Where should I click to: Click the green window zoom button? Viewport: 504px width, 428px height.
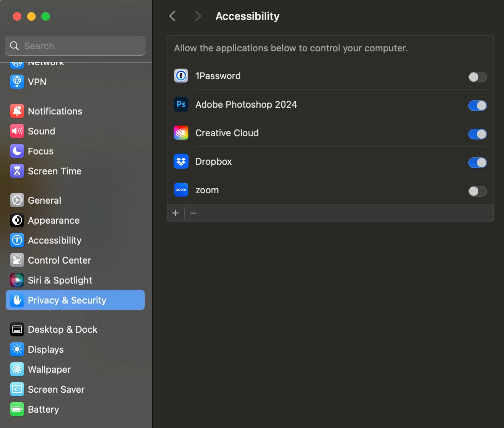46,16
